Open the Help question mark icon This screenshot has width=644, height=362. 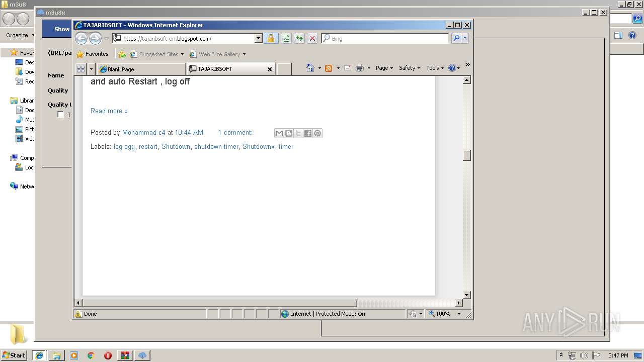(452, 68)
